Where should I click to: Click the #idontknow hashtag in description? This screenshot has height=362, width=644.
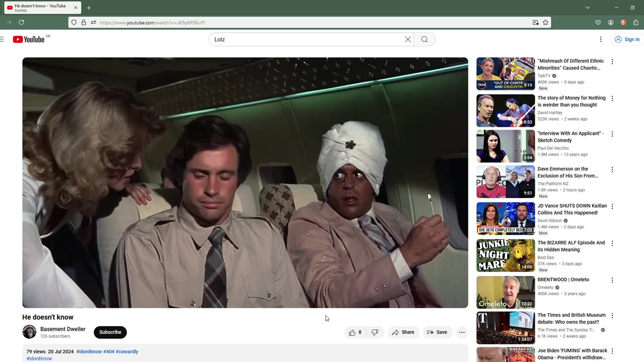(89, 351)
